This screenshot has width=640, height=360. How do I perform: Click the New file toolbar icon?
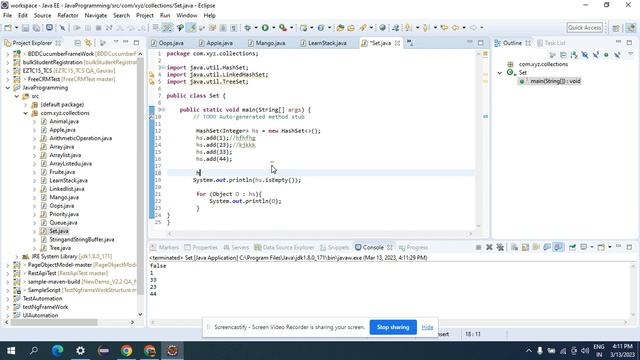point(8,28)
